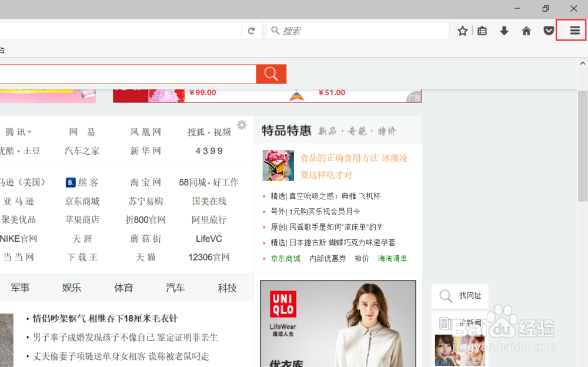Click the orange page search button
Viewport: 588px width, 367px height.
click(271, 74)
